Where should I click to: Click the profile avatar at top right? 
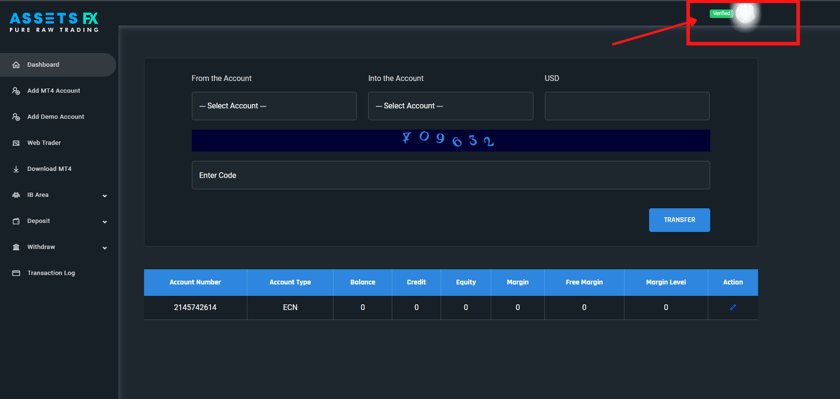click(x=745, y=13)
